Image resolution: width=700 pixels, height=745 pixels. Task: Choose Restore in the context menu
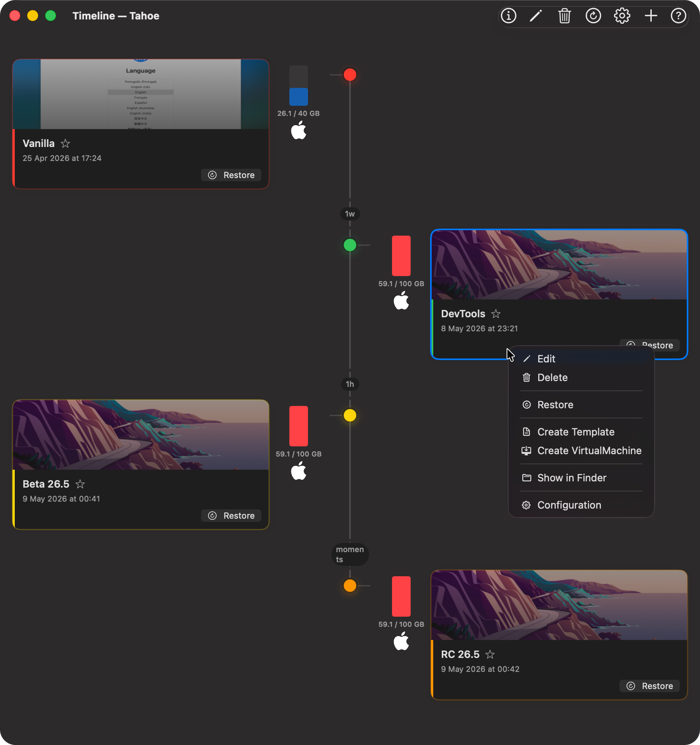point(581,405)
